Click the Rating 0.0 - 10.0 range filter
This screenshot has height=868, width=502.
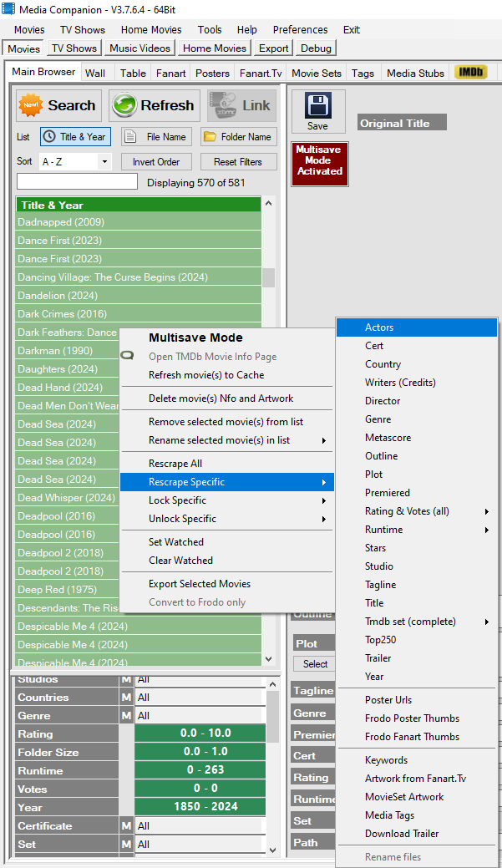pos(200,733)
